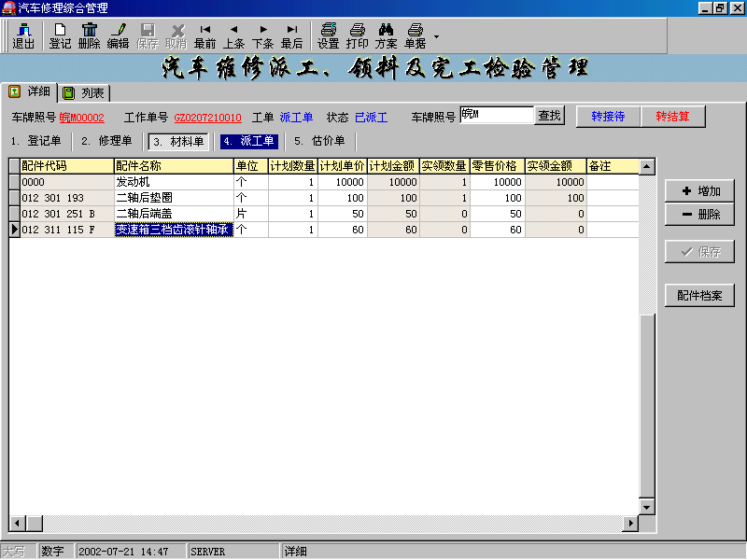Click the 退出 (exit) toolbar icon
The image size is (747, 560).
[23, 36]
